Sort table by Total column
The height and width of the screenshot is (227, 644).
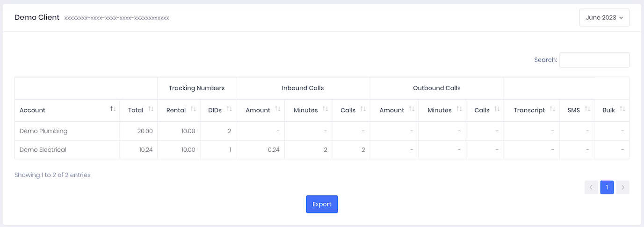tap(151, 109)
